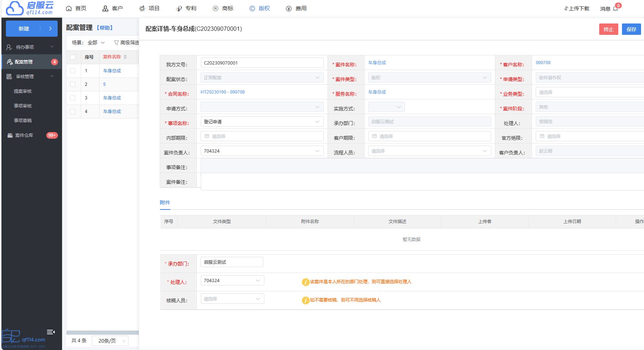Screen dimensions: 644x350
Task: Check the checkbox for row 3 车身总成
Action: click(x=73, y=98)
